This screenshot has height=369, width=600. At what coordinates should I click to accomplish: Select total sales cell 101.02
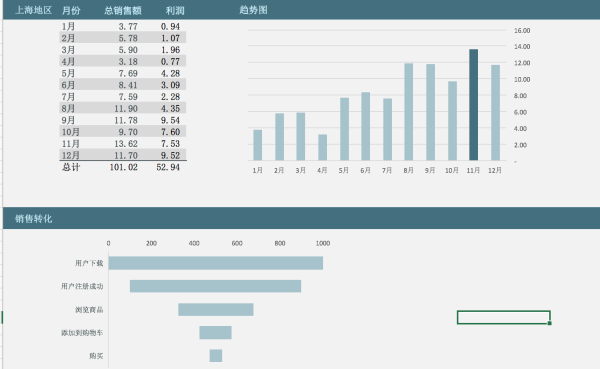(x=123, y=167)
